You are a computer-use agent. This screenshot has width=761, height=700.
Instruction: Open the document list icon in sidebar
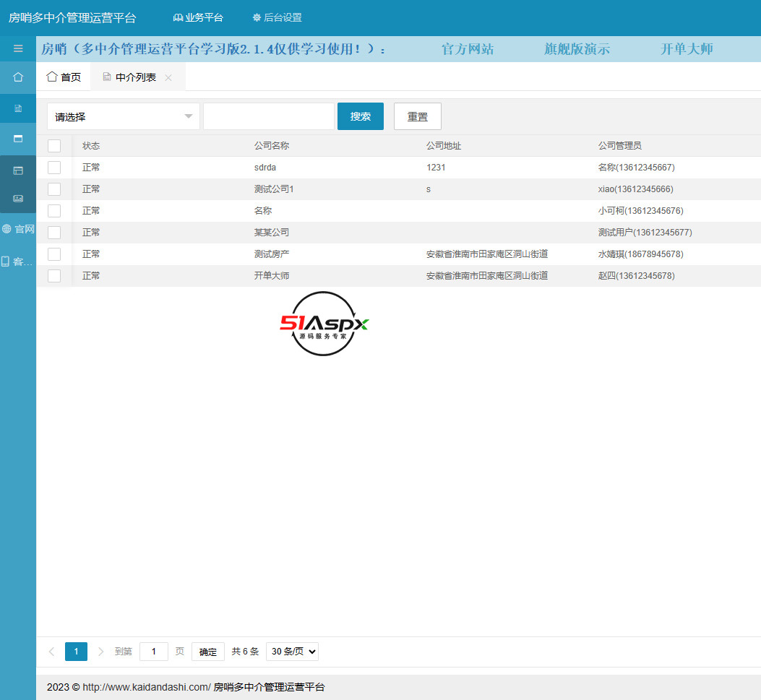point(18,108)
